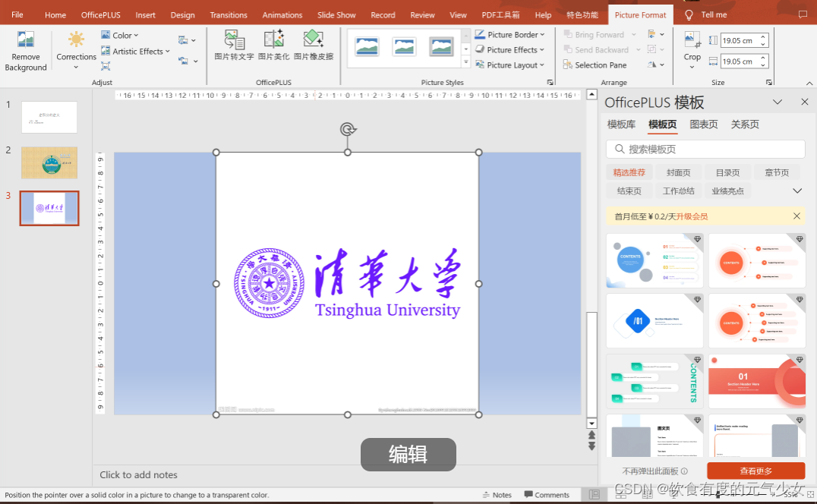
Task: Dismiss the 升级会员 promotion banner
Action: 796,216
